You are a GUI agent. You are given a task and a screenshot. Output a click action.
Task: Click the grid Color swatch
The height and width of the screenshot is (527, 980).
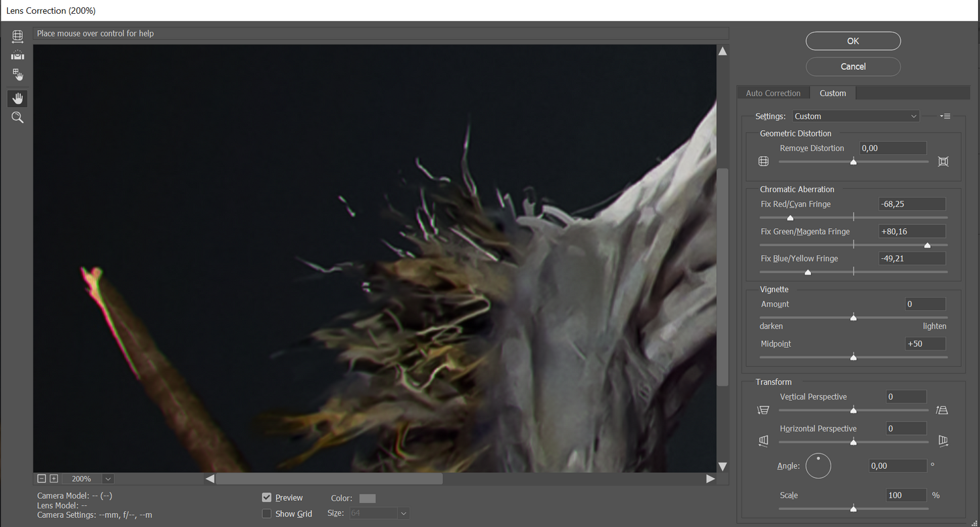(368, 498)
